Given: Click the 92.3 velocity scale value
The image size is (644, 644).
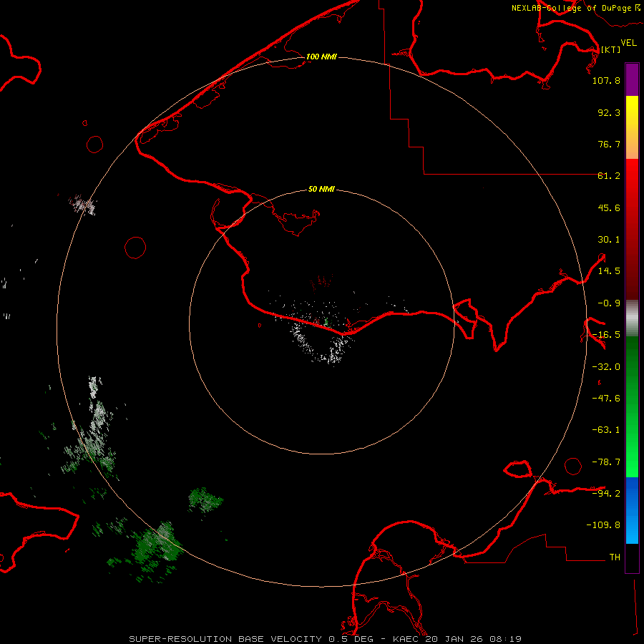Looking at the screenshot, I should tap(609, 112).
